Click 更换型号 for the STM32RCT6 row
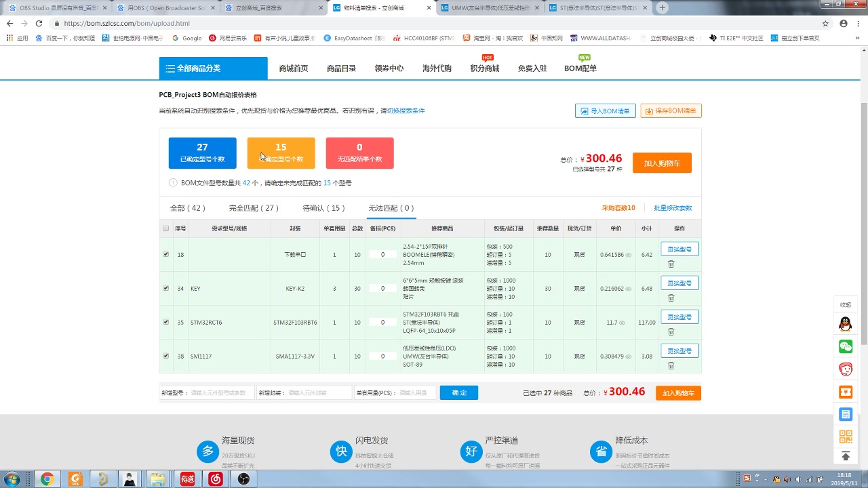 click(679, 317)
